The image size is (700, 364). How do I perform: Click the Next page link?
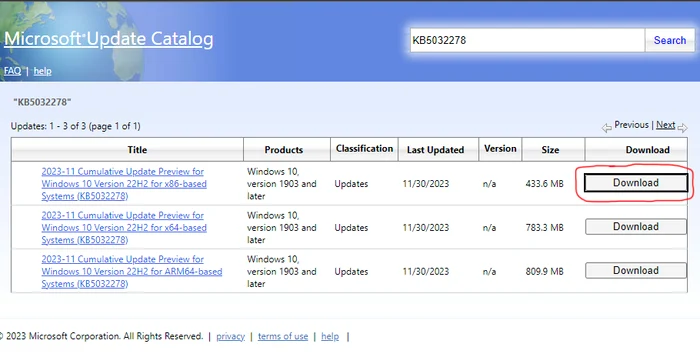pyautogui.click(x=665, y=125)
